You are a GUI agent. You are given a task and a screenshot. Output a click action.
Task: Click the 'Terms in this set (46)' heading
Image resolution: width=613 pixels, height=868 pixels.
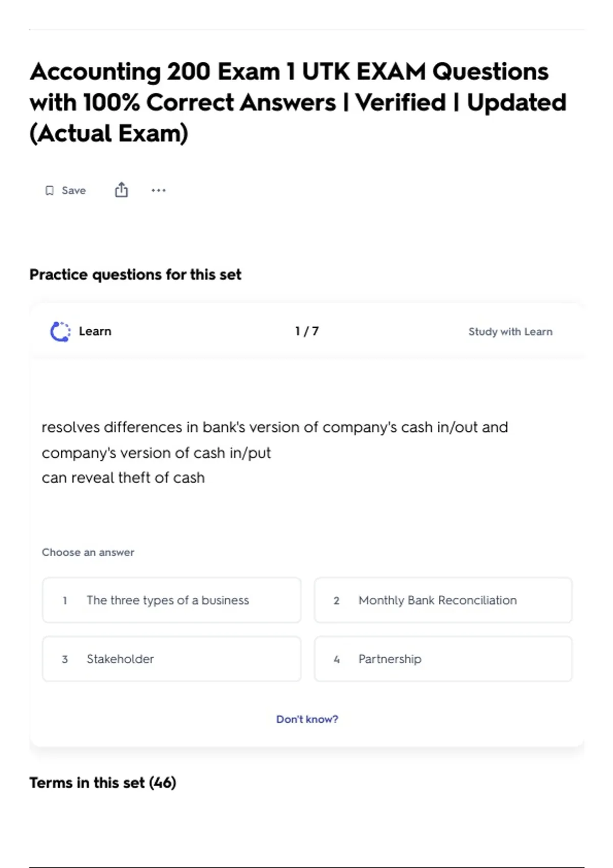point(103,783)
